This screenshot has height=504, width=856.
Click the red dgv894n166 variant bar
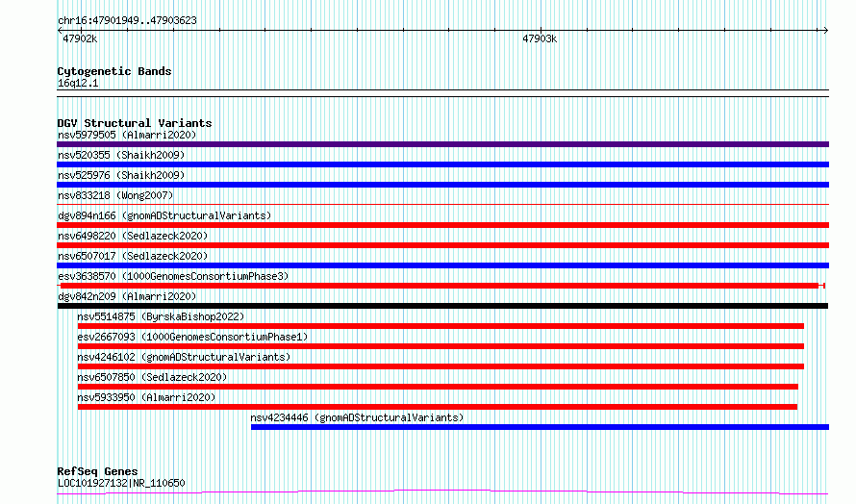(442, 225)
